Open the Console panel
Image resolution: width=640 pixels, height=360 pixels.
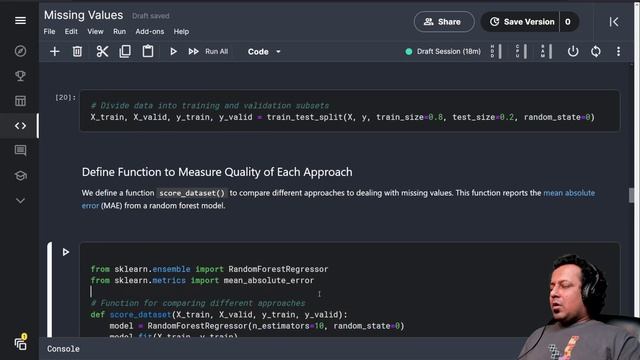[63, 349]
